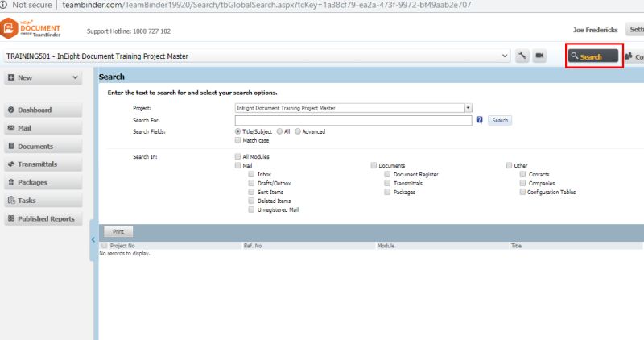Check the Mail checkbox
This screenshot has height=340, width=644.
[x=237, y=165]
